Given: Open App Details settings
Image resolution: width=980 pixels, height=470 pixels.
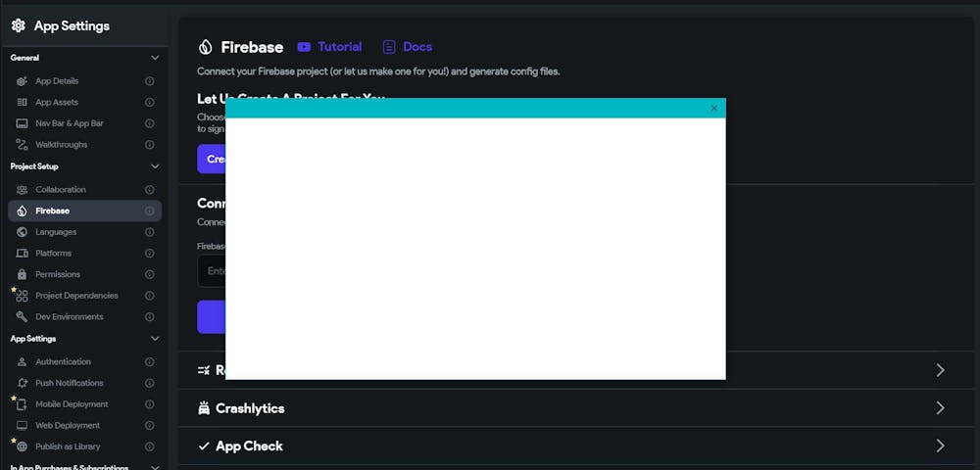Looking at the screenshot, I should point(84,81).
